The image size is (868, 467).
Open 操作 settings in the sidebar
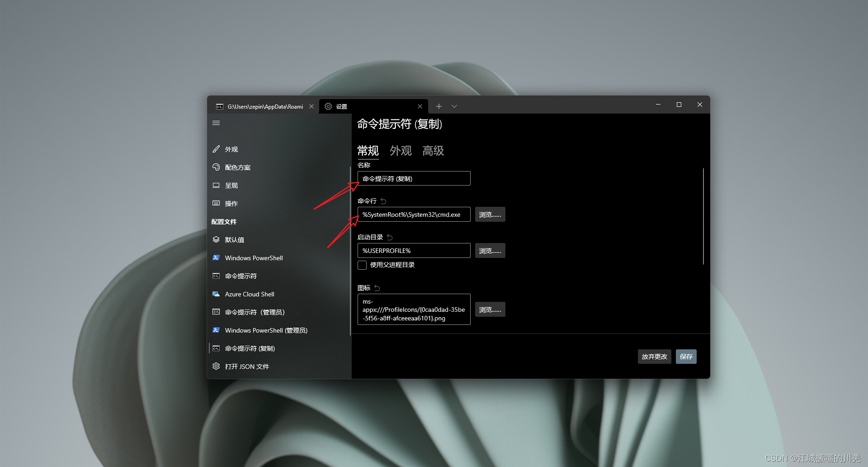click(x=278, y=204)
